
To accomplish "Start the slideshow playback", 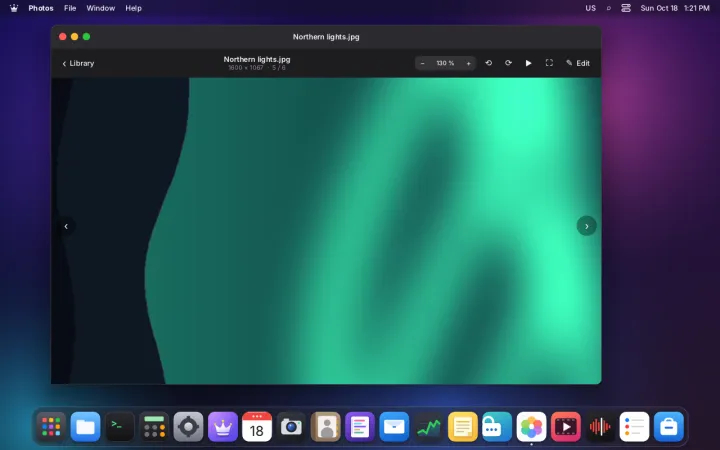I will pos(529,63).
